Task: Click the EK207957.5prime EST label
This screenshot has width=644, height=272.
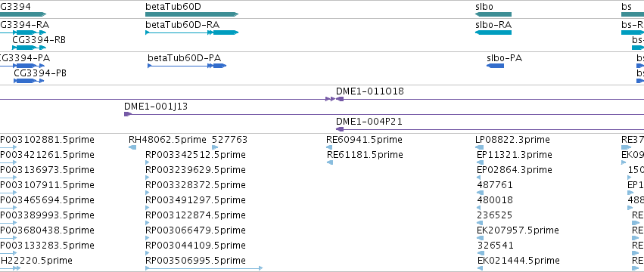Action: pos(518,231)
